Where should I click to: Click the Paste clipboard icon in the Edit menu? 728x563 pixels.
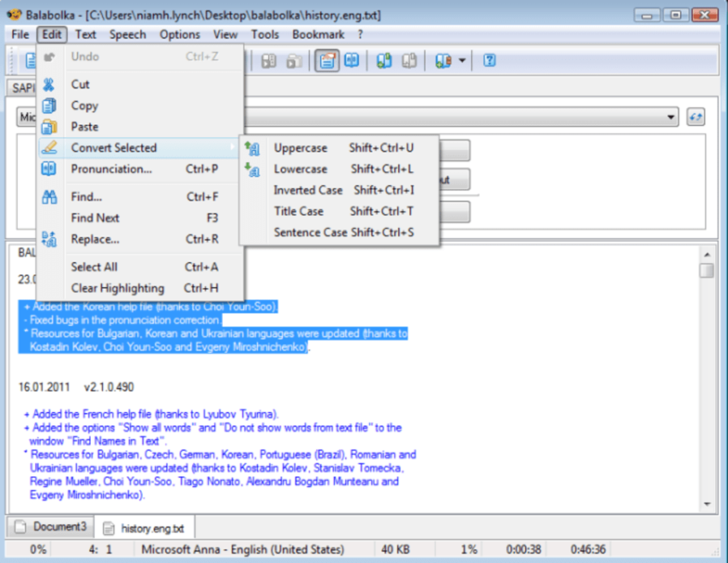[49, 126]
